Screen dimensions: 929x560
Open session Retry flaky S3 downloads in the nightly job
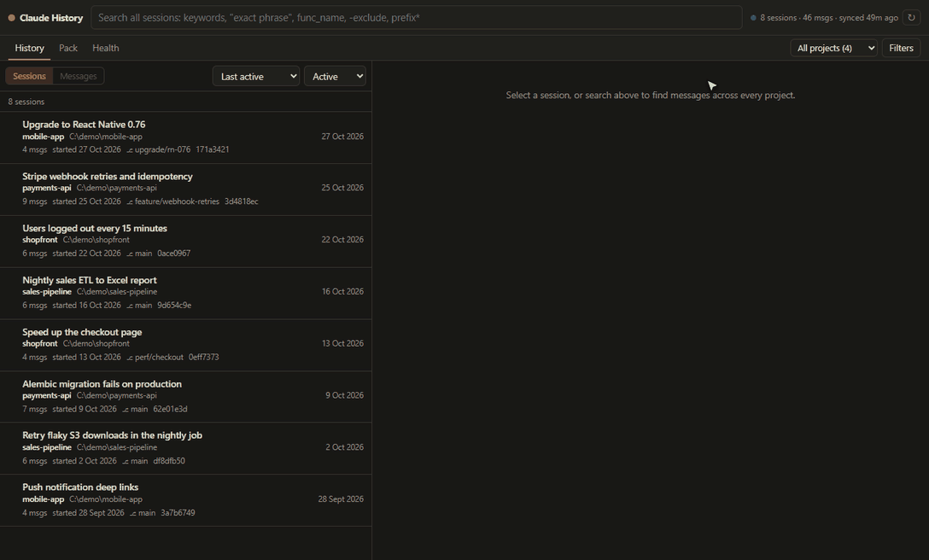coord(185,448)
